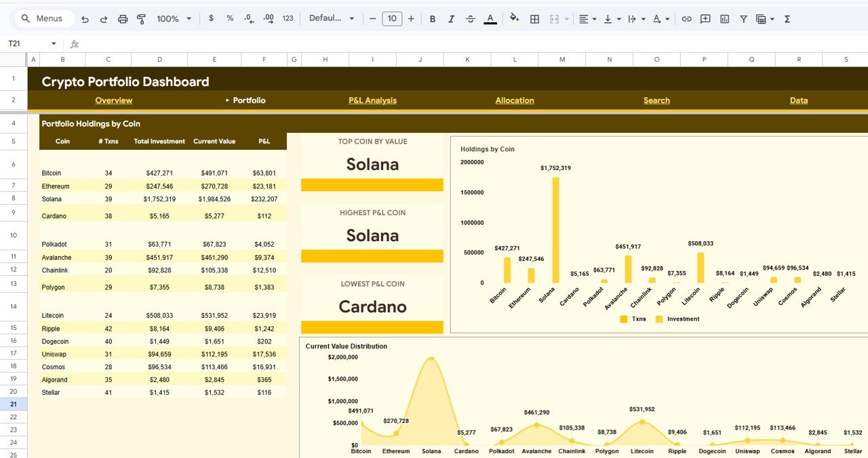Apply currency format with the dollar icon
This screenshot has height=458, width=868.
211,18
